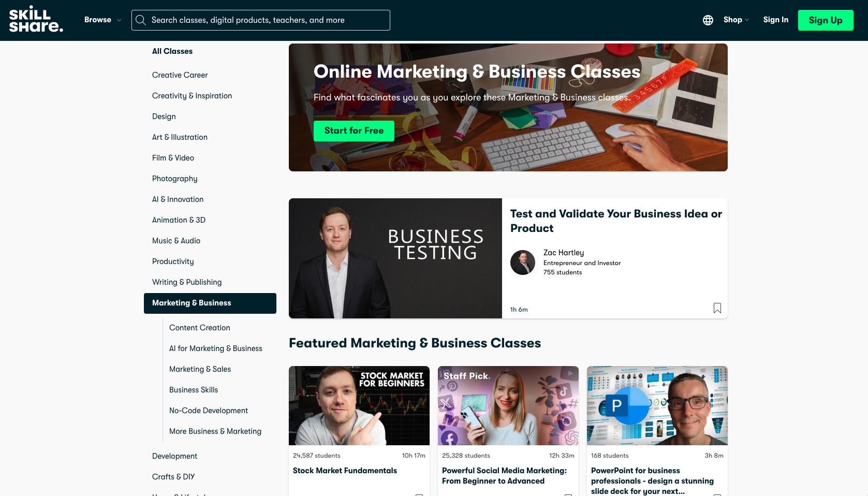
Task: Open the Business Skills subcategory
Action: (194, 390)
